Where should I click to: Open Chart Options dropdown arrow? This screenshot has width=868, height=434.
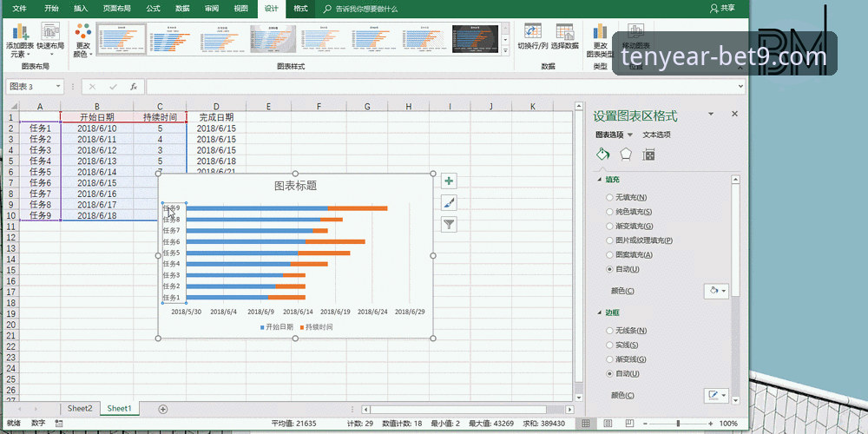click(630, 135)
